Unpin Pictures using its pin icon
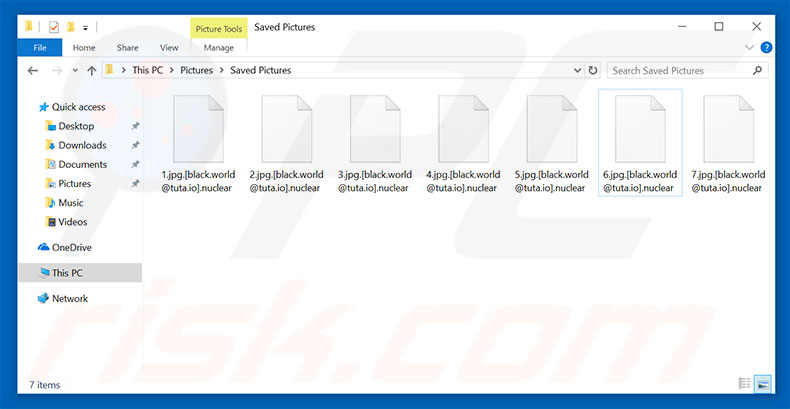Screen dimensions: 790x409 (135, 184)
